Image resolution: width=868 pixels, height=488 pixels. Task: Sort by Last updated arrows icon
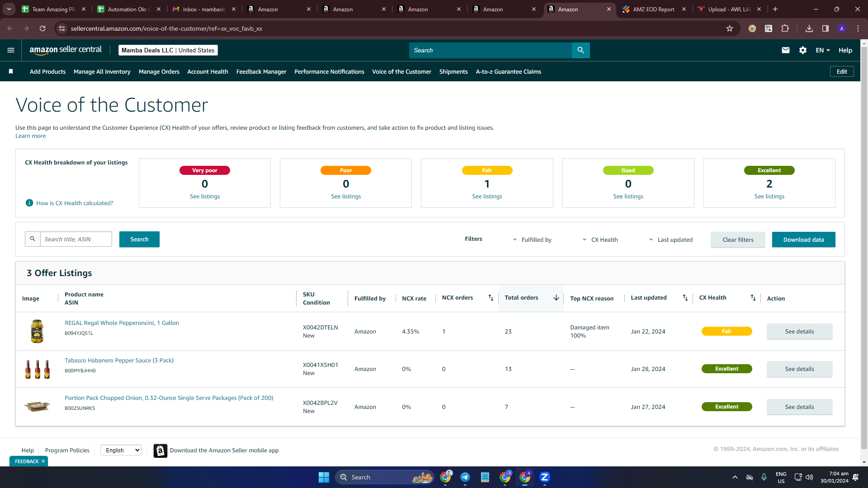pyautogui.click(x=685, y=297)
